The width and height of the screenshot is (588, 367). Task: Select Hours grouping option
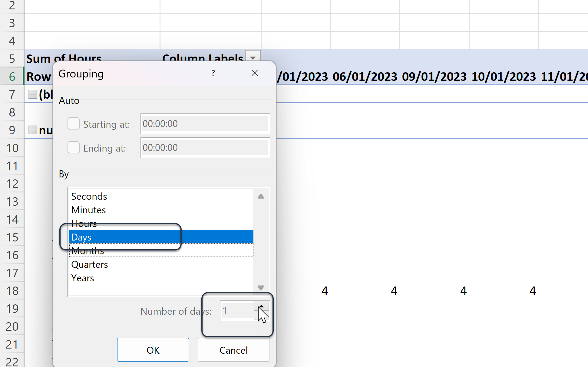(84, 223)
